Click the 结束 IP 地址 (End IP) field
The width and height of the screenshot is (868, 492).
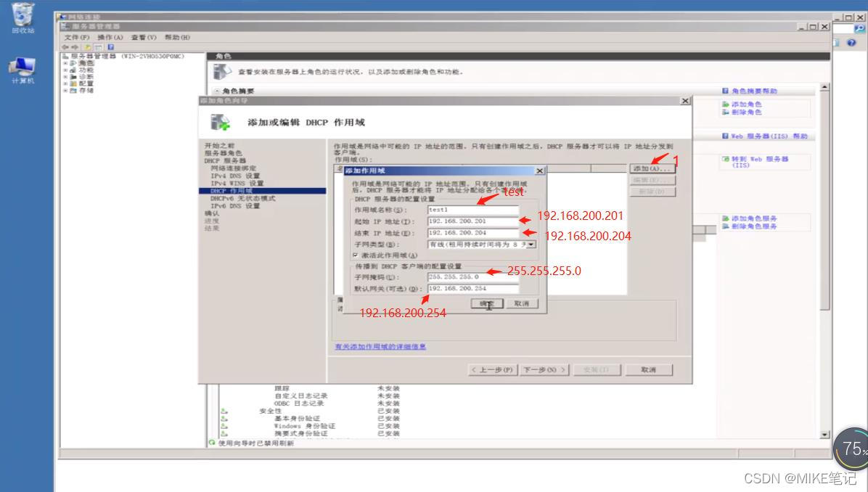pos(472,233)
